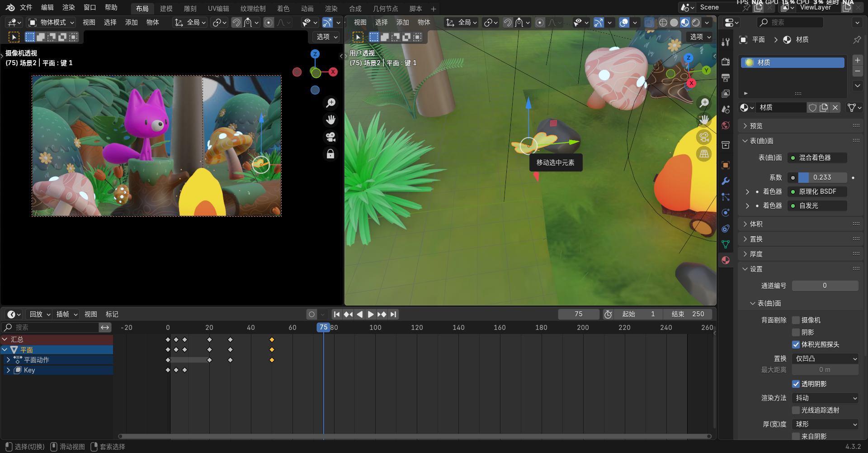Open the 物体模式 mode dropdown
Image resolution: width=868 pixels, height=453 pixels.
(x=51, y=22)
